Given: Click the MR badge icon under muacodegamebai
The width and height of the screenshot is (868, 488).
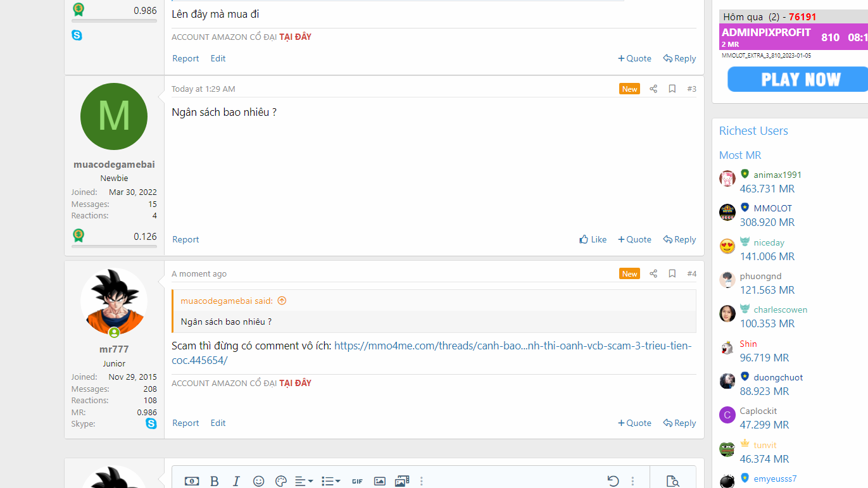Looking at the screenshot, I should click(79, 236).
